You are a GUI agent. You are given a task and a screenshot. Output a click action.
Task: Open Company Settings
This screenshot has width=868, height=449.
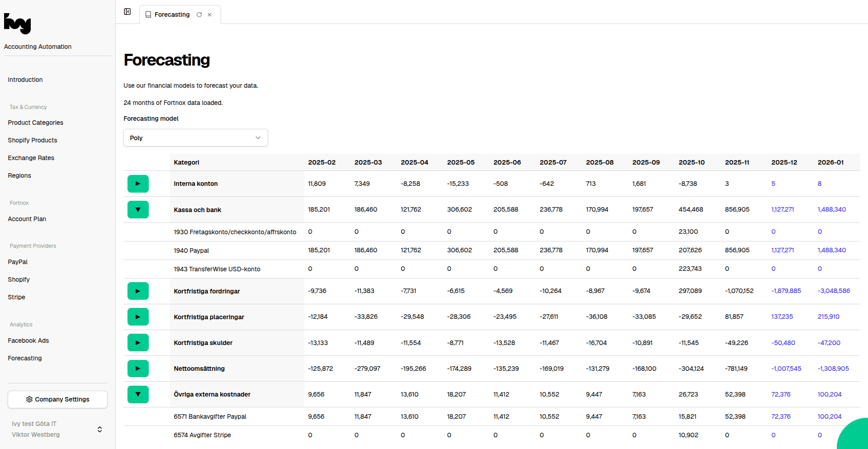[57, 399]
